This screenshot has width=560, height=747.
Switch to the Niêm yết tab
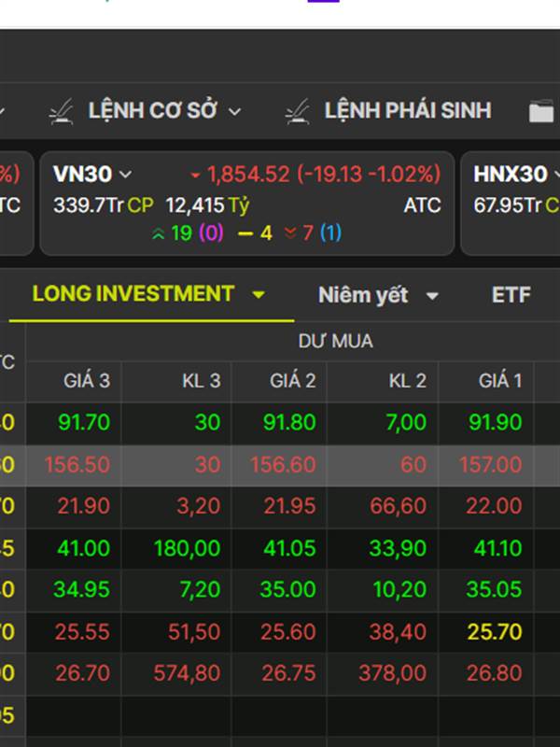[x=363, y=295]
